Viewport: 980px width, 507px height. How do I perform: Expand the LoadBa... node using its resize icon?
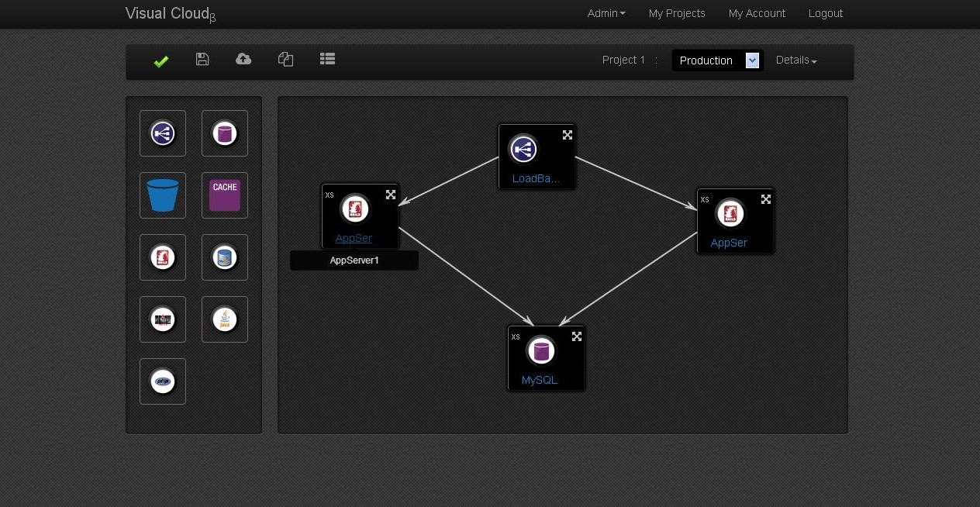pyautogui.click(x=568, y=135)
